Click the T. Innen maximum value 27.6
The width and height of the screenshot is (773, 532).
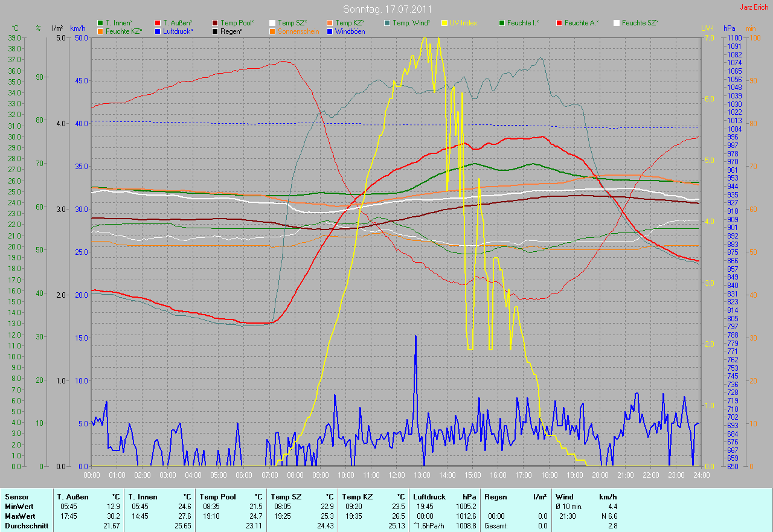tap(184, 516)
